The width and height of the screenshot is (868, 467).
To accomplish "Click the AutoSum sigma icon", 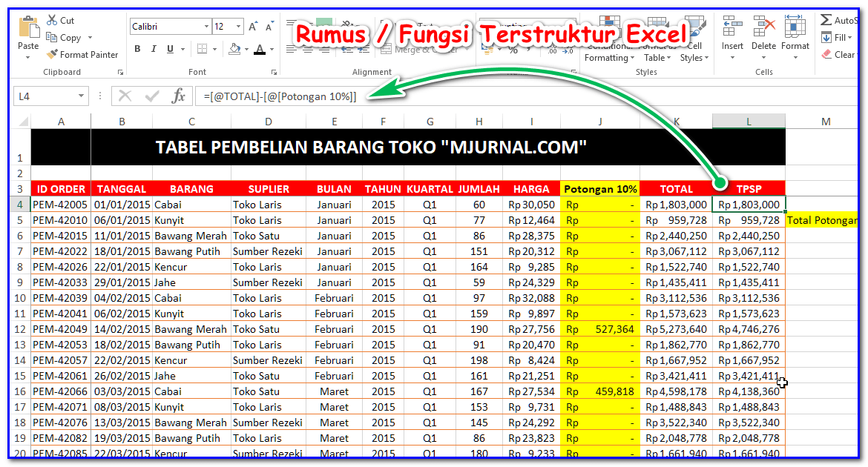I will (826, 20).
